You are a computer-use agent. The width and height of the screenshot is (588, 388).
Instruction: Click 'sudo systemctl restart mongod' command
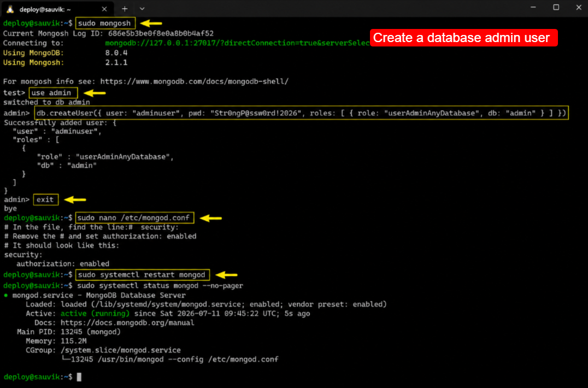pos(142,275)
